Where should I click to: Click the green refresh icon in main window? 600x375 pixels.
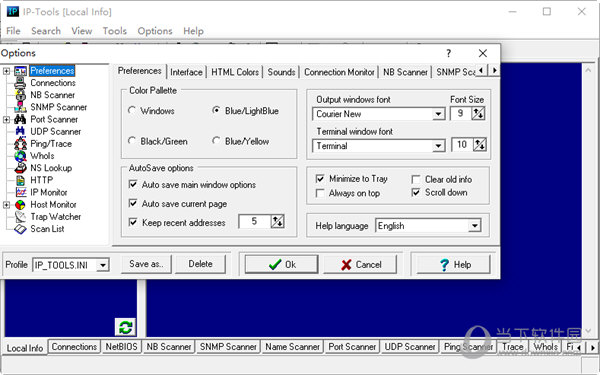point(126,327)
